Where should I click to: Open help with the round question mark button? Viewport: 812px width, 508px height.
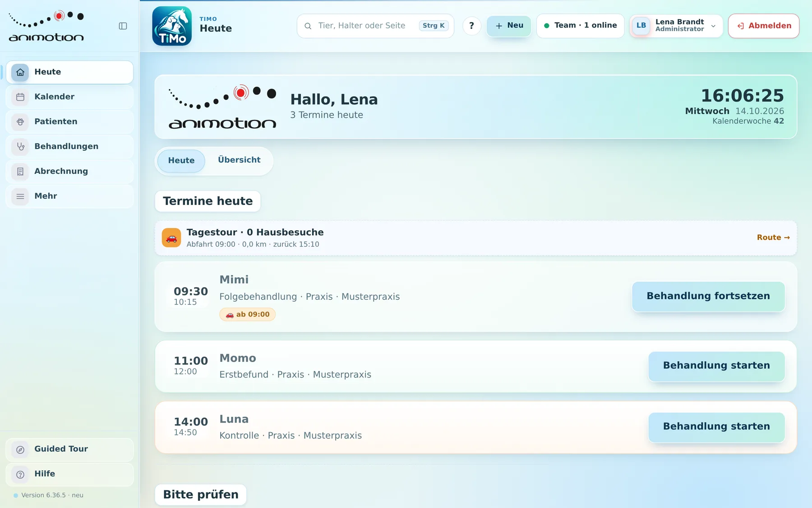coord(472,26)
